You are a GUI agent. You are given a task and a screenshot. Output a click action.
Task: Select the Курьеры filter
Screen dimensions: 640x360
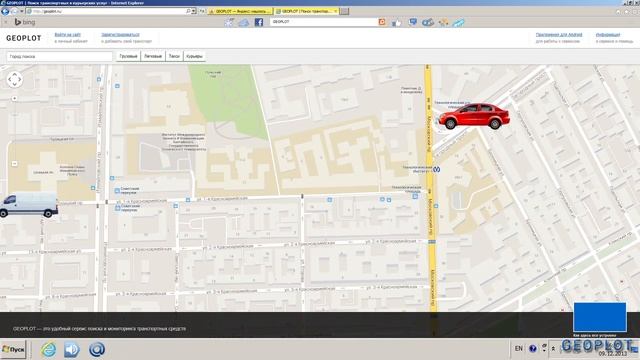(x=194, y=56)
